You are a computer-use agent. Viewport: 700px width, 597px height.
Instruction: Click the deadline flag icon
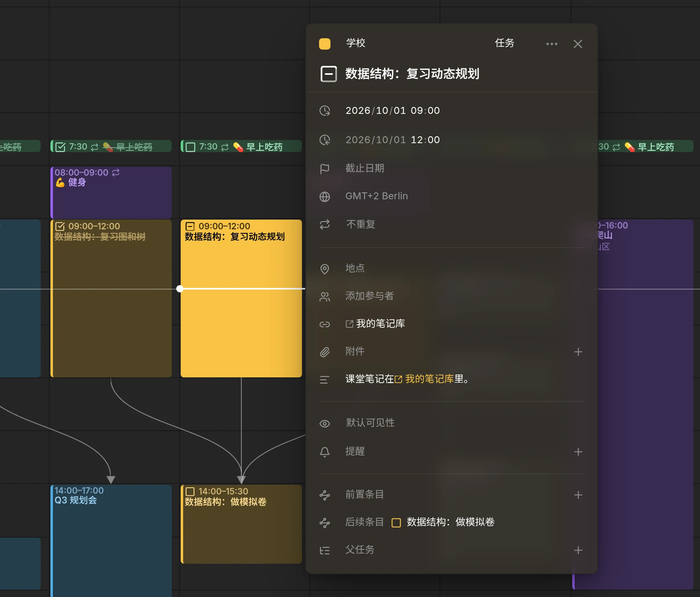(325, 168)
